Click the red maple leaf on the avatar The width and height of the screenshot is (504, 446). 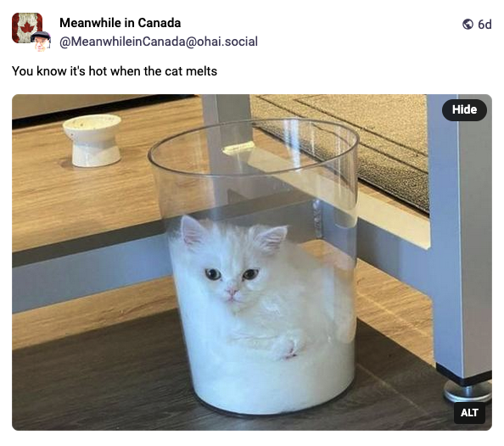coord(27,27)
